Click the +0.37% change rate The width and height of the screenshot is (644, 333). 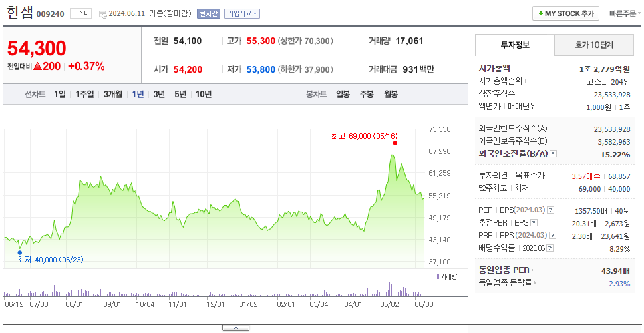point(86,66)
